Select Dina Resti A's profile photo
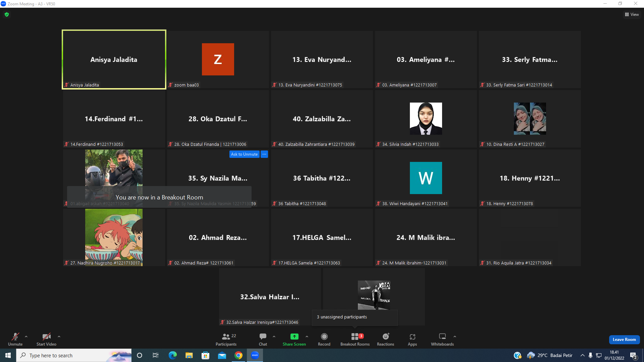 pos(530,119)
